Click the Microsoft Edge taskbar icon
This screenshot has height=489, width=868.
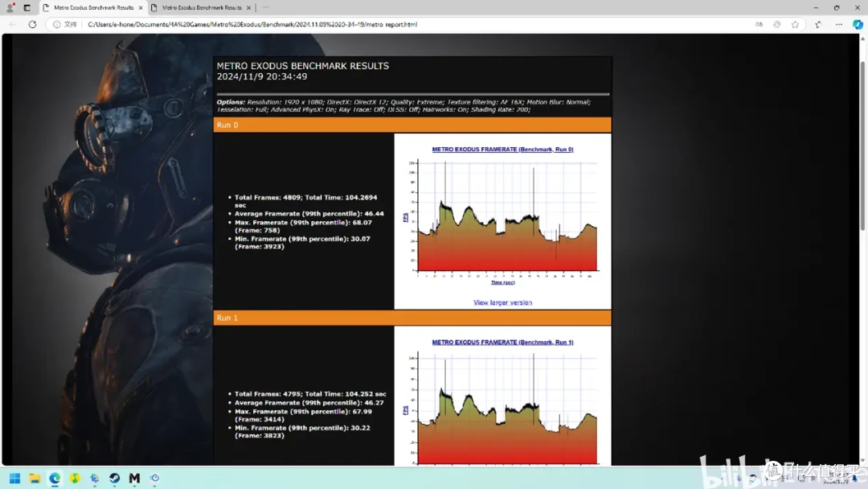[x=55, y=478]
